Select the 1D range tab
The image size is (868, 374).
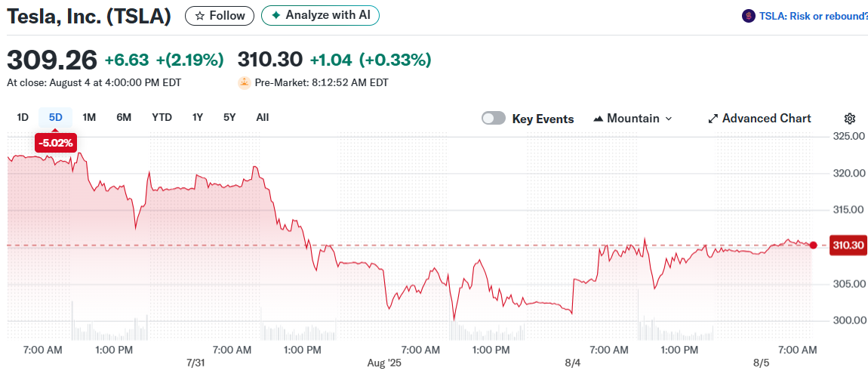point(23,117)
